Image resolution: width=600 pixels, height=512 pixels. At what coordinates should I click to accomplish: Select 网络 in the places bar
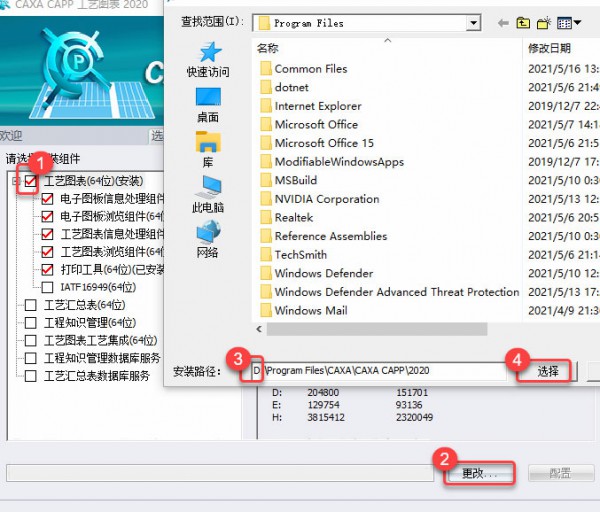pyautogui.click(x=208, y=240)
